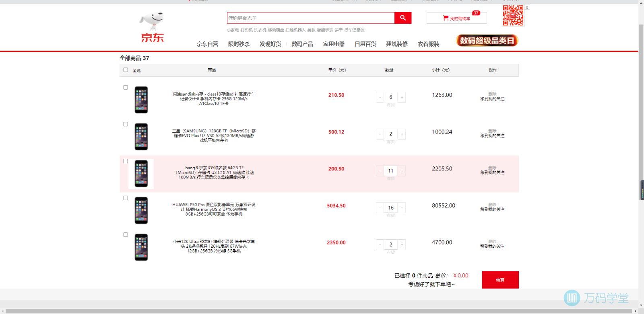Viewport: 644px width, 314px height.
Task: Check the 小米12S Ultra item checkbox
Action: pyautogui.click(x=126, y=235)
